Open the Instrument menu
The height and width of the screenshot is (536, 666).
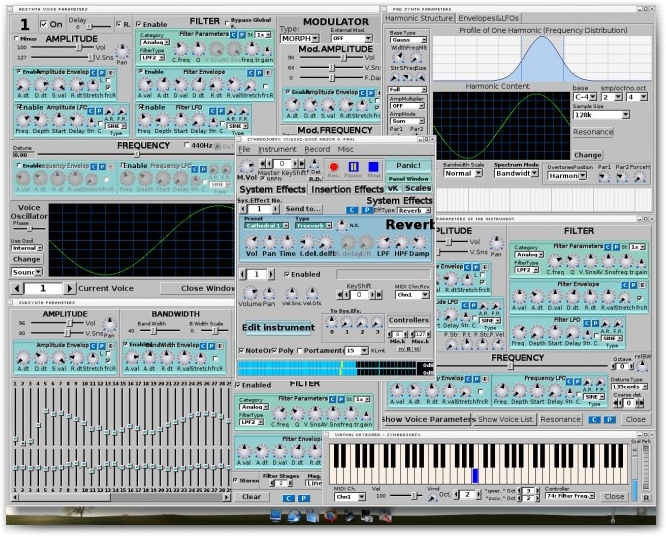coord(277,149)
